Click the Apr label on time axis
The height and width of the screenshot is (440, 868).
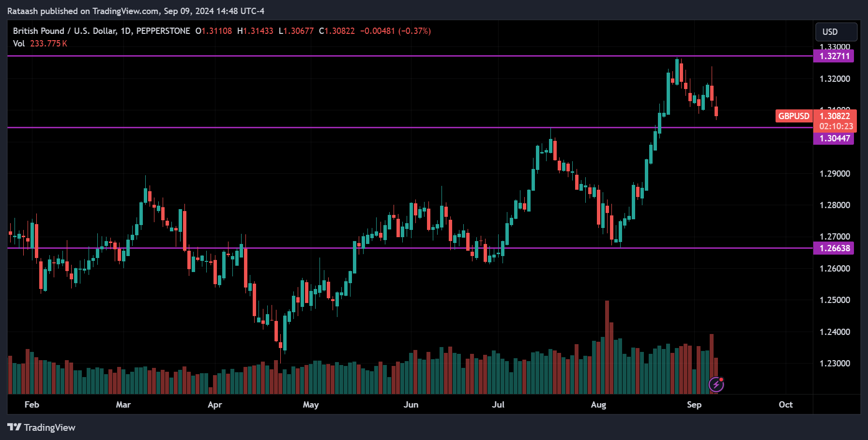[214, 405]
